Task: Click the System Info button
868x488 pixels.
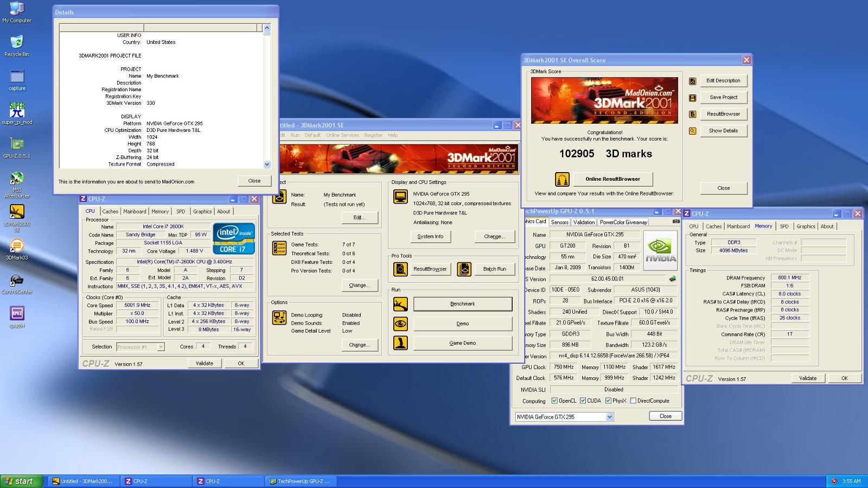Action: [x=430, y=237]
